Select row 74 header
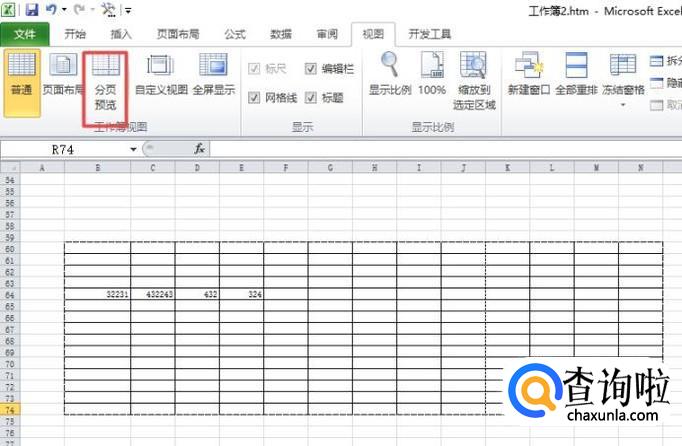Screen dimensions: 682x446 (10, 410)
